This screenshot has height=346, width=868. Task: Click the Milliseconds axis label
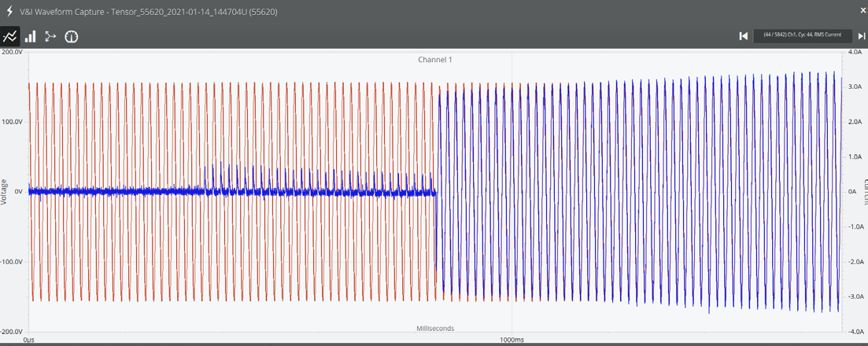435,328
